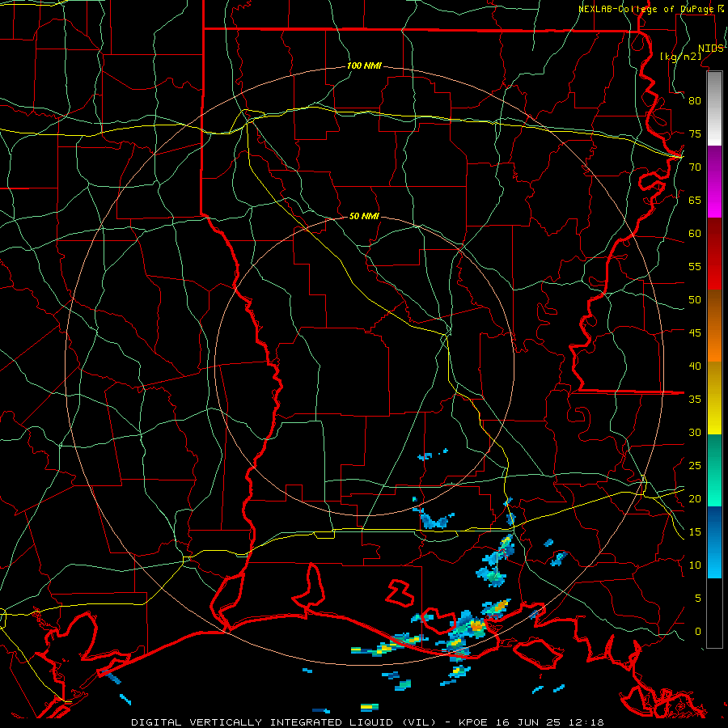Click the 65 value on the VIL scale
The height and width of the screenshot is (728, 728).
[x=695, y=201]
